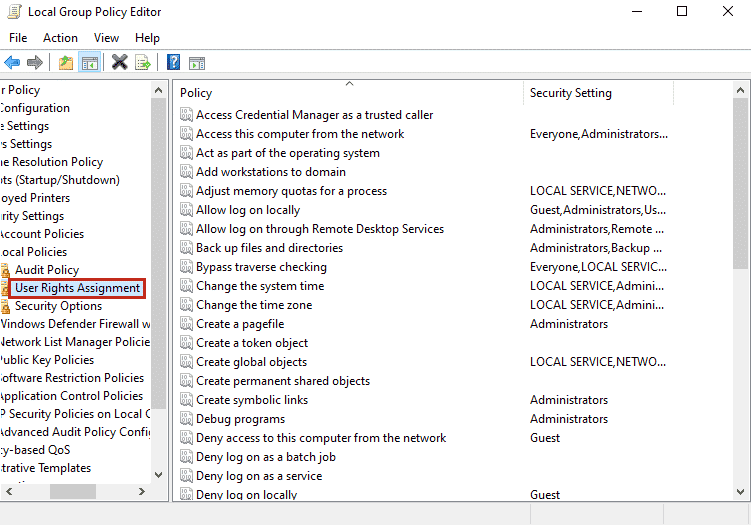The width and height of the screenshot is (751, 525).
Task: Click icon beside Change the time zone
Action: coord(186,305)
